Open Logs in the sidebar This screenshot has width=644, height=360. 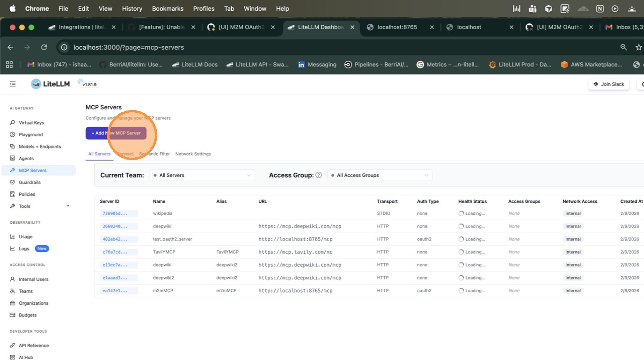(x=24, y=249)
